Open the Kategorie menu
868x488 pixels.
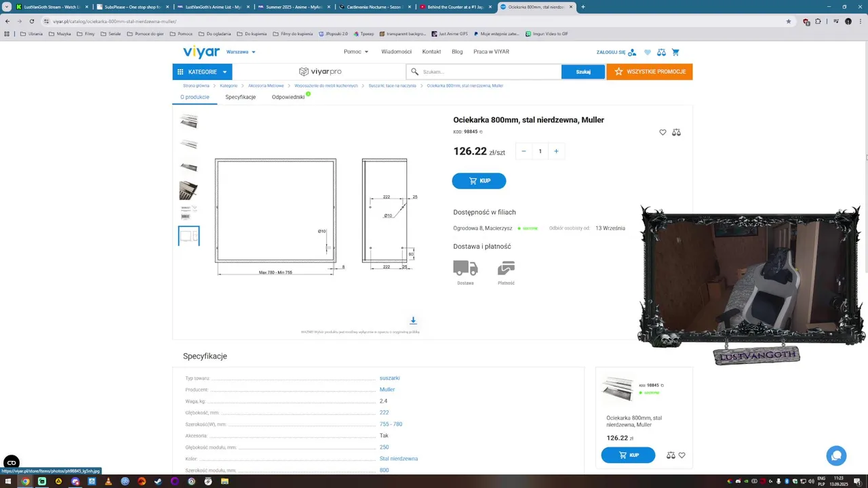pyautogui.click(x=202, y=72)
